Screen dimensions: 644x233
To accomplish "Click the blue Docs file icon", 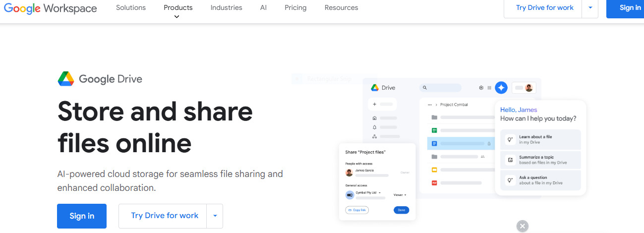I will coord(434,144).
